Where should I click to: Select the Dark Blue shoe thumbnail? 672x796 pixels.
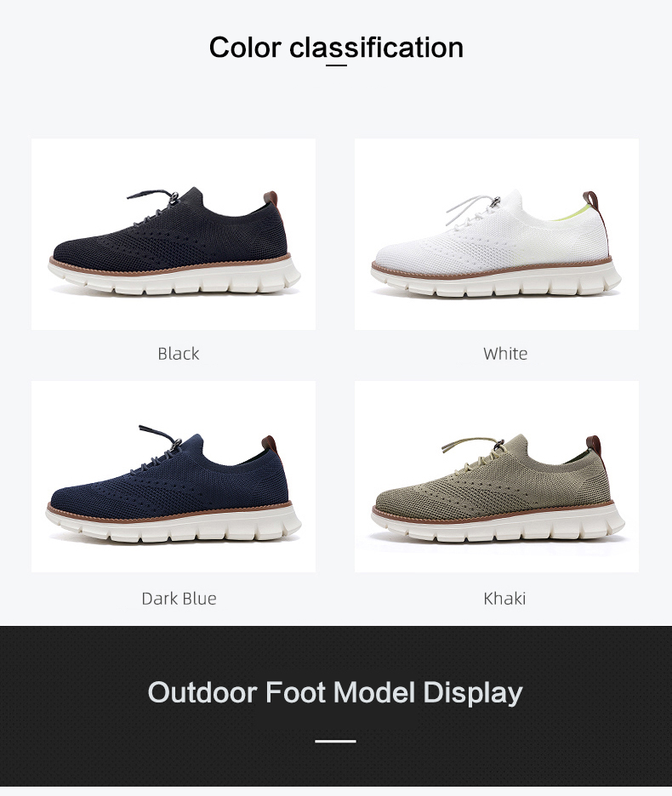pyautogui.click(x=174, y=477)
